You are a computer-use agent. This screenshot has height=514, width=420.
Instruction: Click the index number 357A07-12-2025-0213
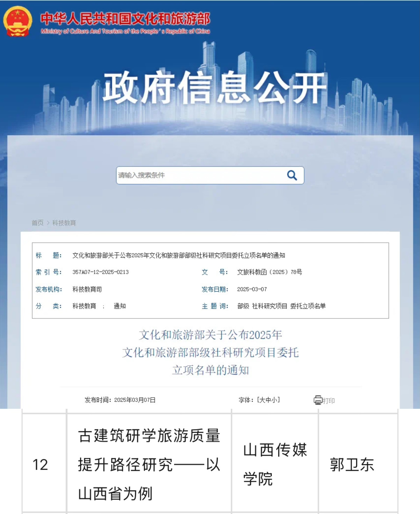[x=100, y=272]
